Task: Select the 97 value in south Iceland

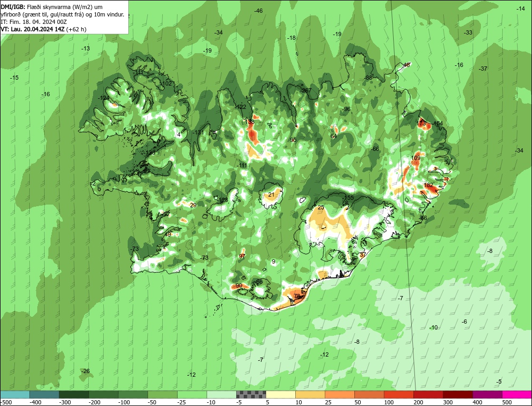Action: click(242, 256)
